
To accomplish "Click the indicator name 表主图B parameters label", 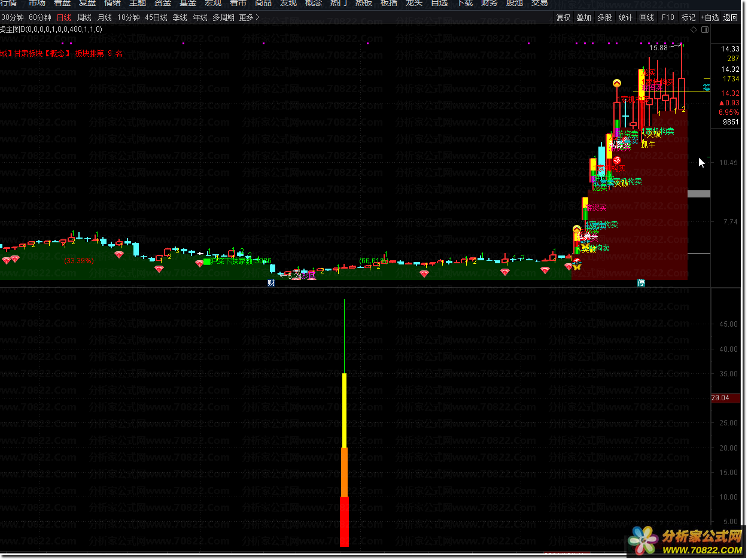I will [x=51, y=29].
